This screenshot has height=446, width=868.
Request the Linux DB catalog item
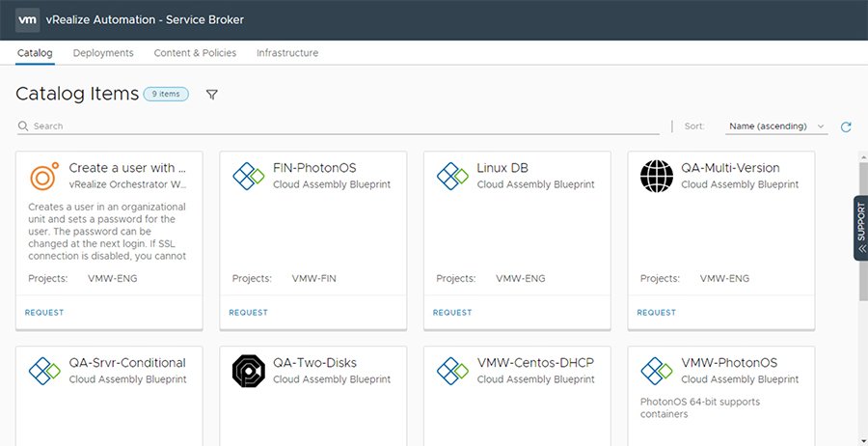[452, 313]
